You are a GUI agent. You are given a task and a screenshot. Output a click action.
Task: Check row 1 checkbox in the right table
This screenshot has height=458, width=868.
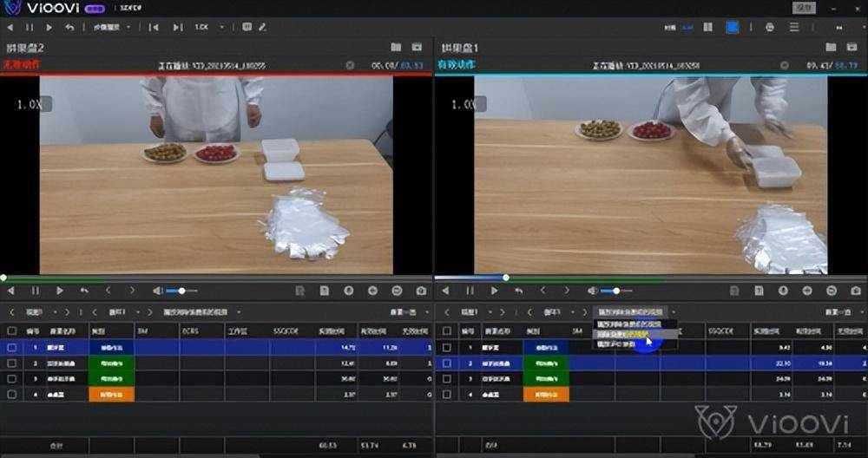[446, 347]
